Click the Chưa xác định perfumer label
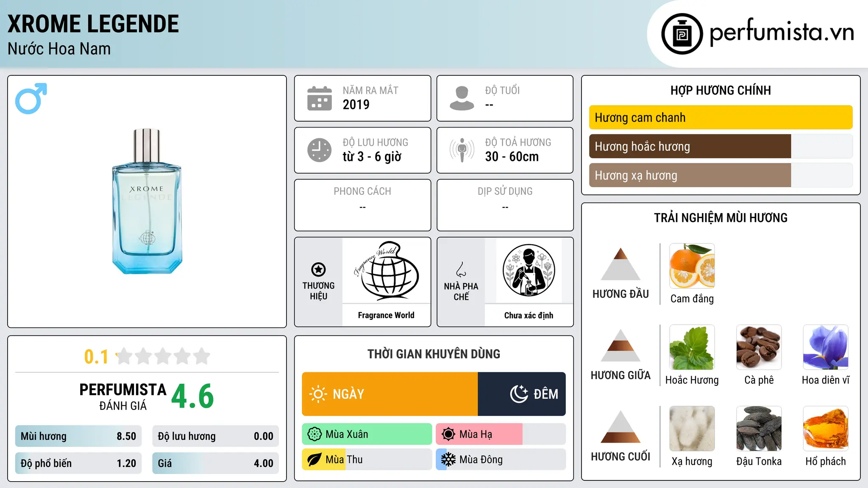 (529, 315)
